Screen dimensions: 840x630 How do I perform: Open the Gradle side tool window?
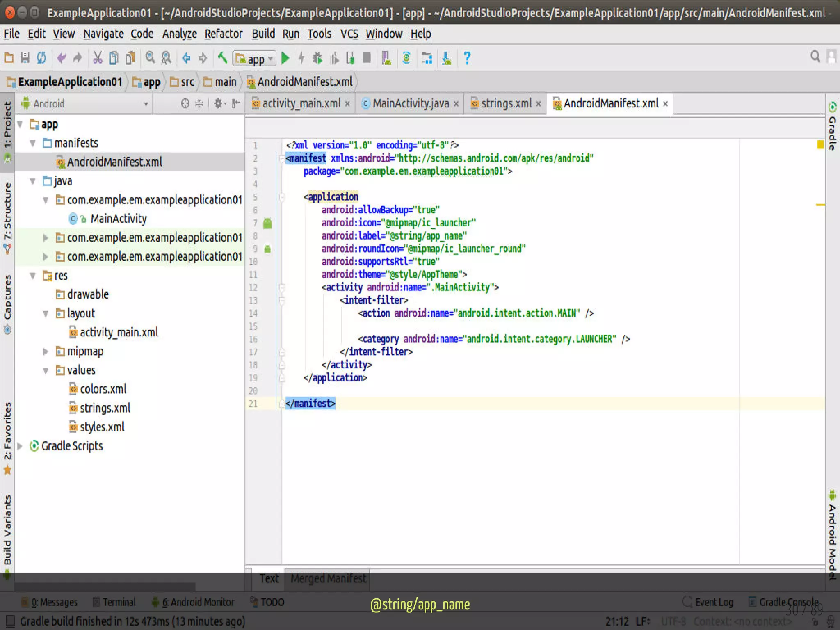832,126
